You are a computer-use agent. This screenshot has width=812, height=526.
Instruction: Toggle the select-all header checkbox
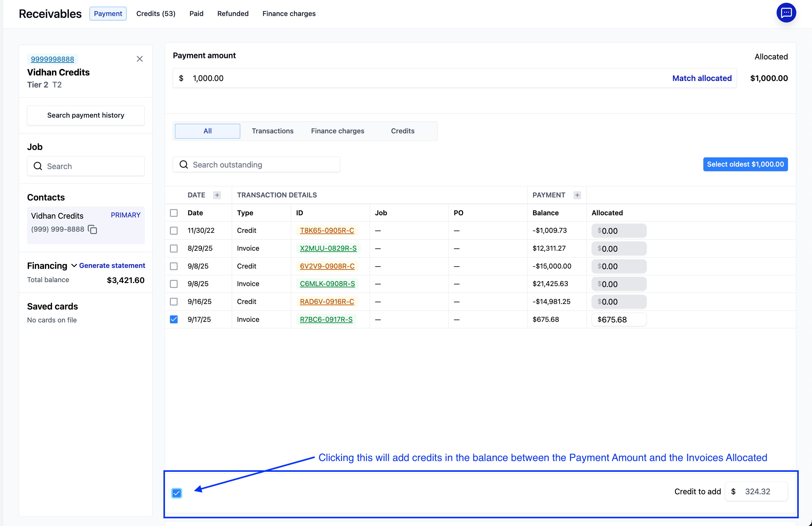[x=174, y=213]
